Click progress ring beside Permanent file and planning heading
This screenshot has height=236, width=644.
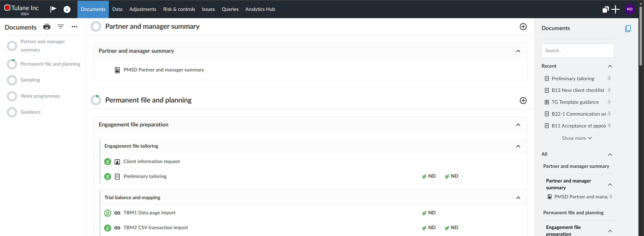coord(96,100)
